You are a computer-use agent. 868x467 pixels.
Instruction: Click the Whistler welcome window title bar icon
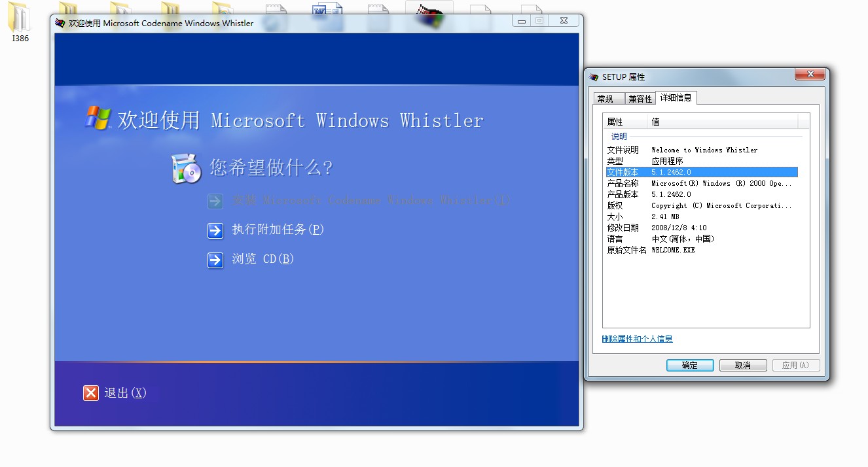[x=60, y=23]
